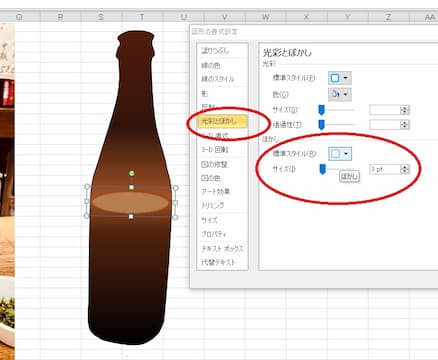The image size is (438, 360).
Task: Decrease glow size with spinner down arrow
Action: (405, 112)
